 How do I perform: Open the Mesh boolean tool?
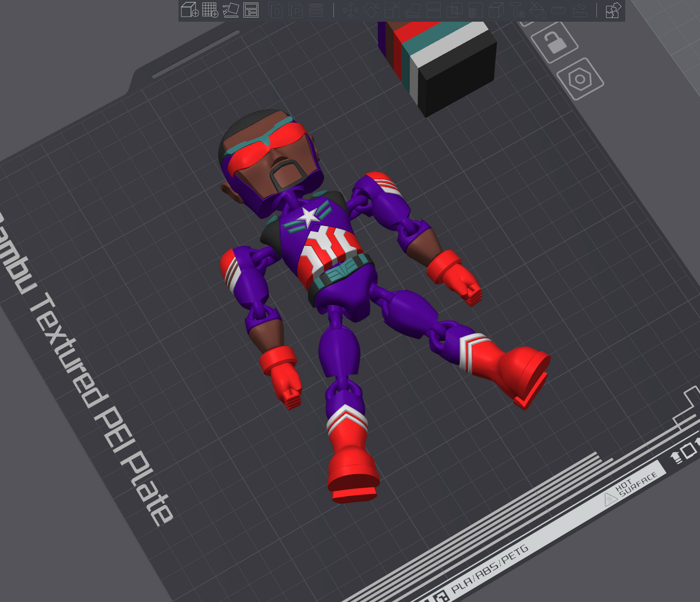454,10
